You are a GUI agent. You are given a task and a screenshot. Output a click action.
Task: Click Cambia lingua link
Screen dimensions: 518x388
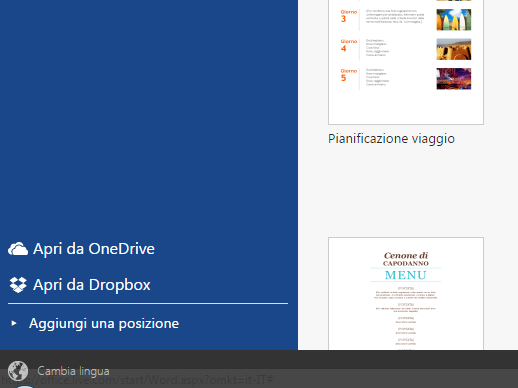pyautogui.click(x=73, y=371)
